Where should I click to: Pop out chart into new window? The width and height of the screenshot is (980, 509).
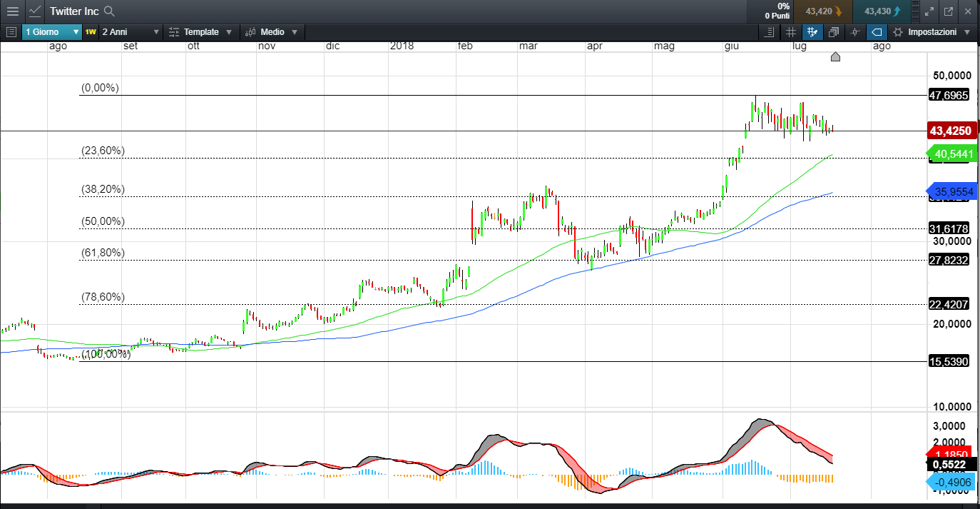(x=948, y=11)
